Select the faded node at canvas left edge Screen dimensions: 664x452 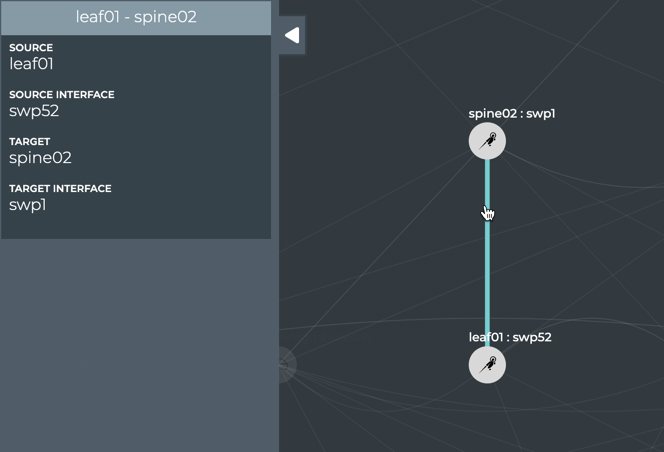pos(284,365)
